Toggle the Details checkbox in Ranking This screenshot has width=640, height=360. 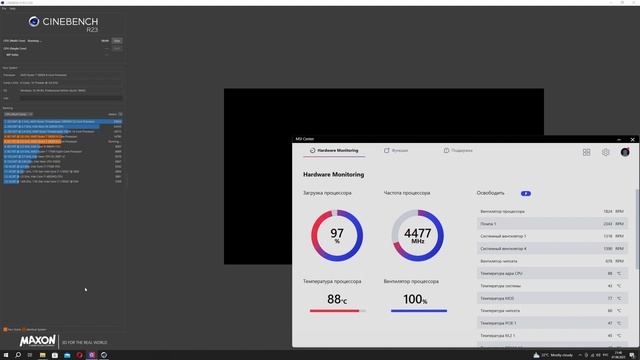120,114
